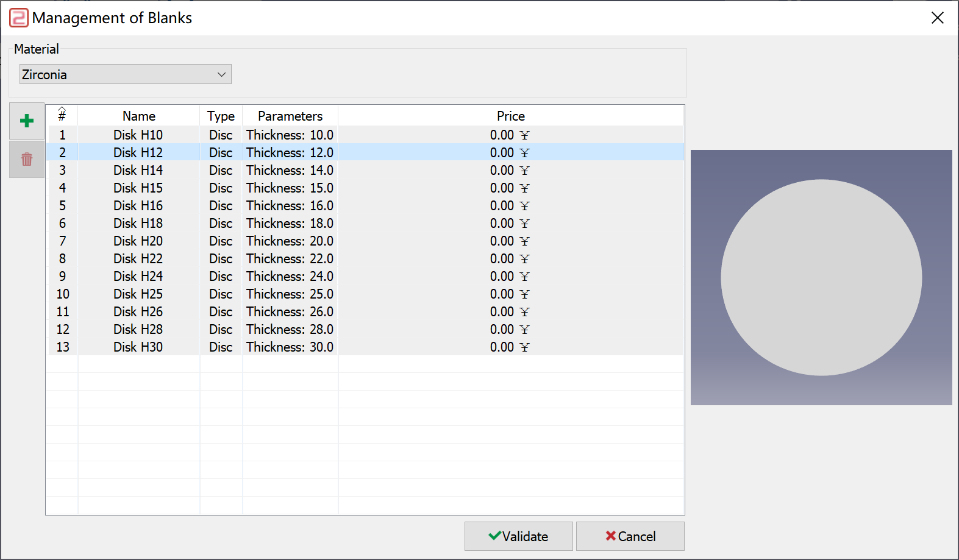Viewport: 959px width, 560px height.
Task: Click the Parameters column header
Action: (x=290, y=116)
